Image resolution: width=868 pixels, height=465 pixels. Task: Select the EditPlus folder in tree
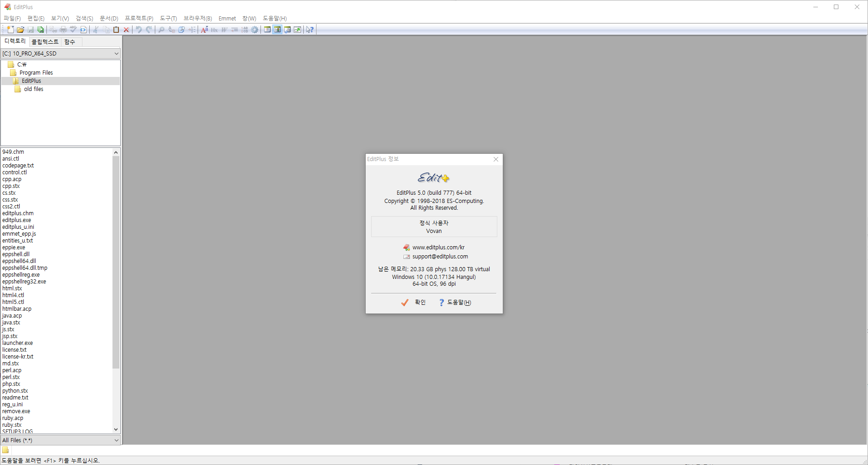(x=31, y=81)
